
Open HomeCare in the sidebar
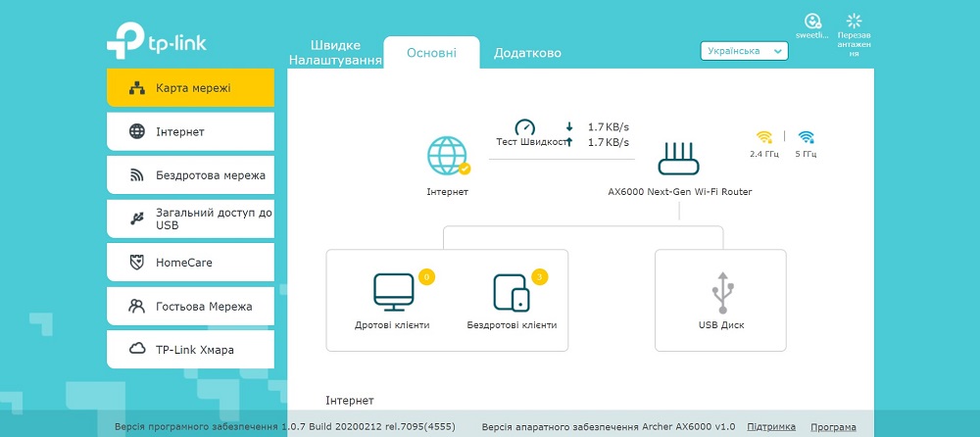[x=191, y=263]
